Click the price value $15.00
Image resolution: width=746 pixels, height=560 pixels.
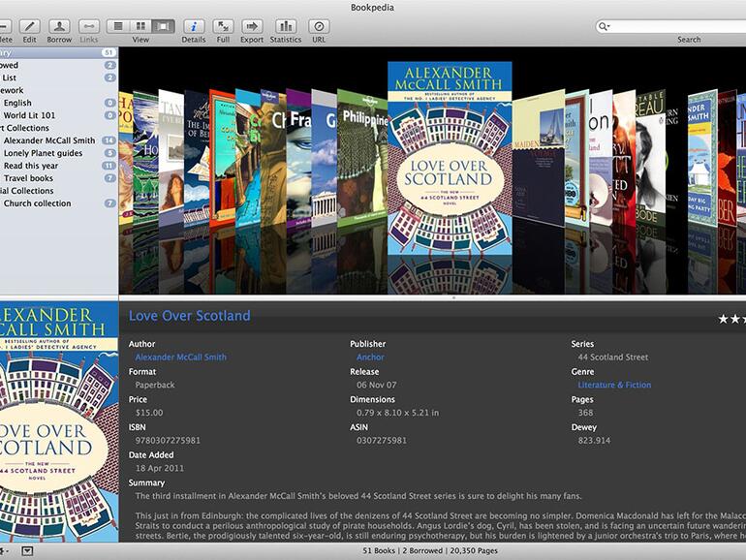coord(149,413)
